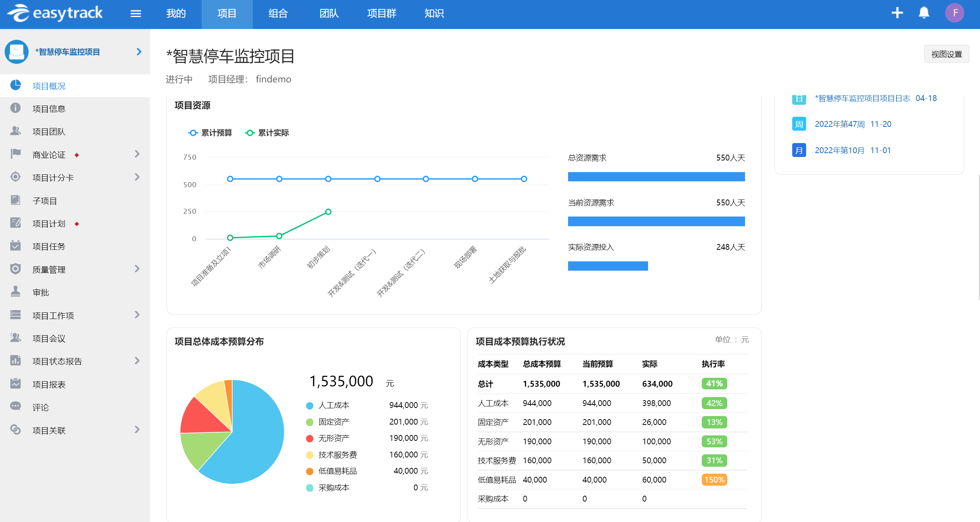Viewport: 980px width, 522px height.
Task: Expand the 质量管理 sidebar submenu
Action: point(137,269)
